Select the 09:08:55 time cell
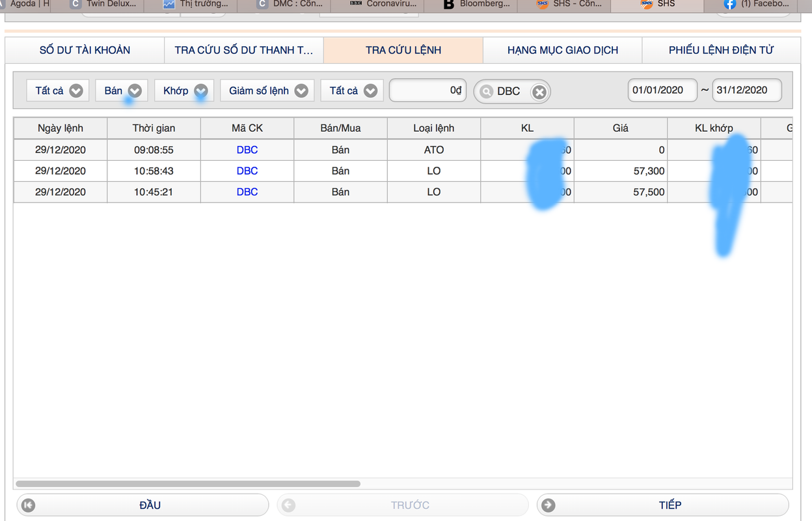The width and height of the screenshot is (812, 521). (154, 150)
